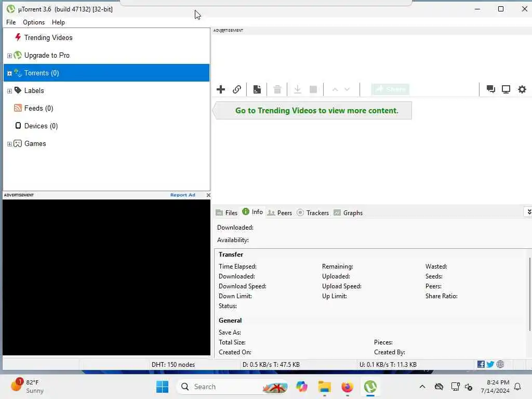Click the Start download arrow icon
This screenshot has height=399, width=532.
[x=297, y=89]
